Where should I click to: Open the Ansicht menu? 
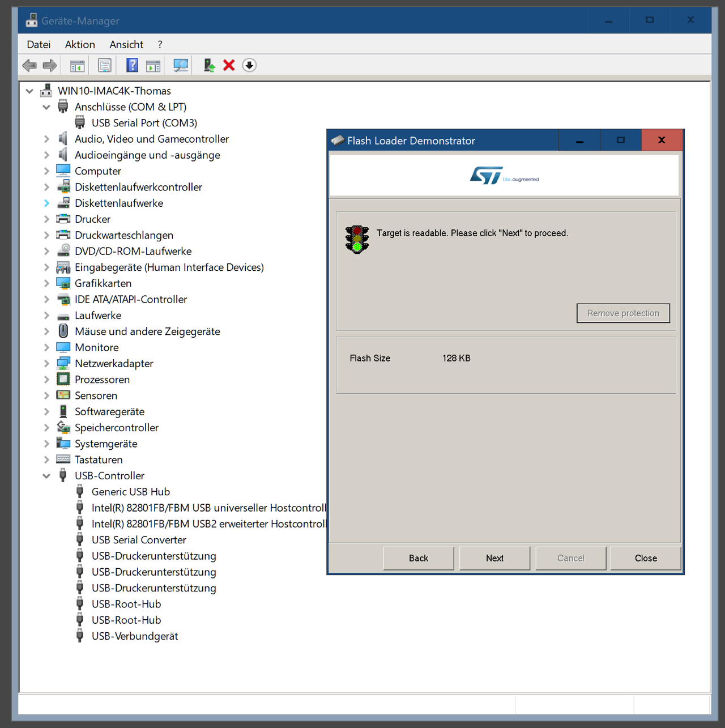pyautogui.click(x=126, y=45)
